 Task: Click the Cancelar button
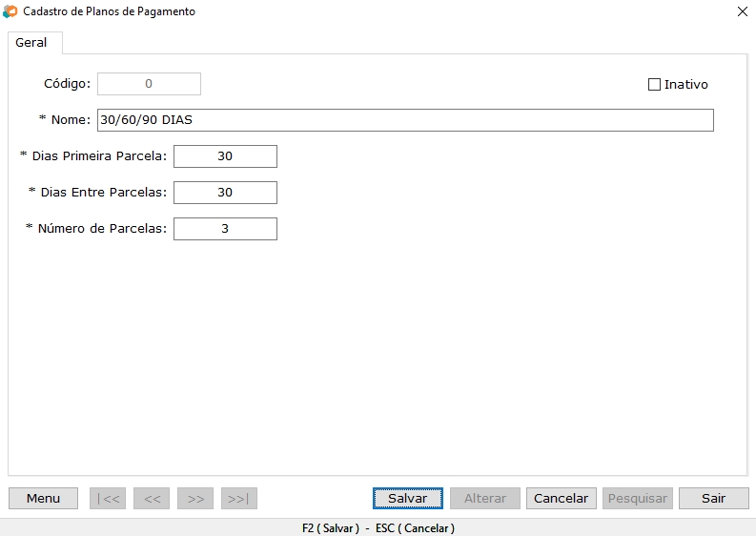coord(562,499)
